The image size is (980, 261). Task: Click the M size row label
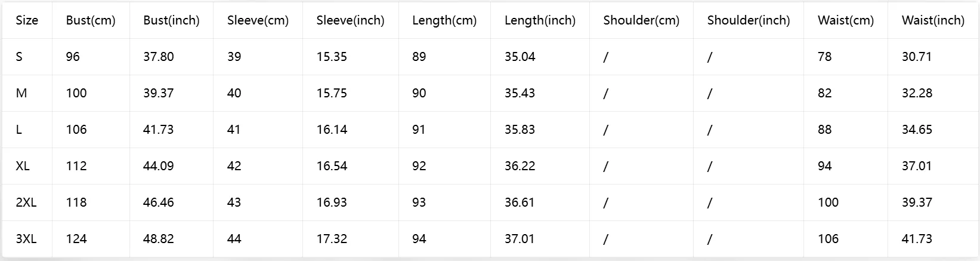click(21, 93)
